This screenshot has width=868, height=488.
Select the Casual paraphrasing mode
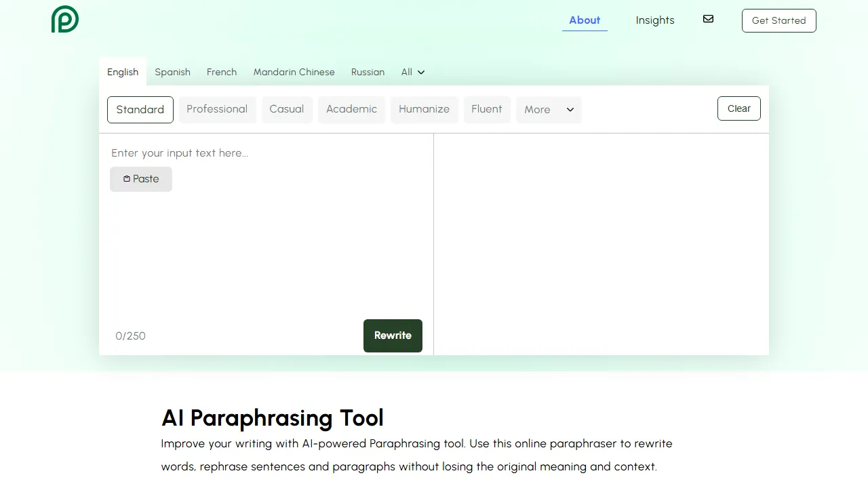pyautogui.click(x=286, y=109)
